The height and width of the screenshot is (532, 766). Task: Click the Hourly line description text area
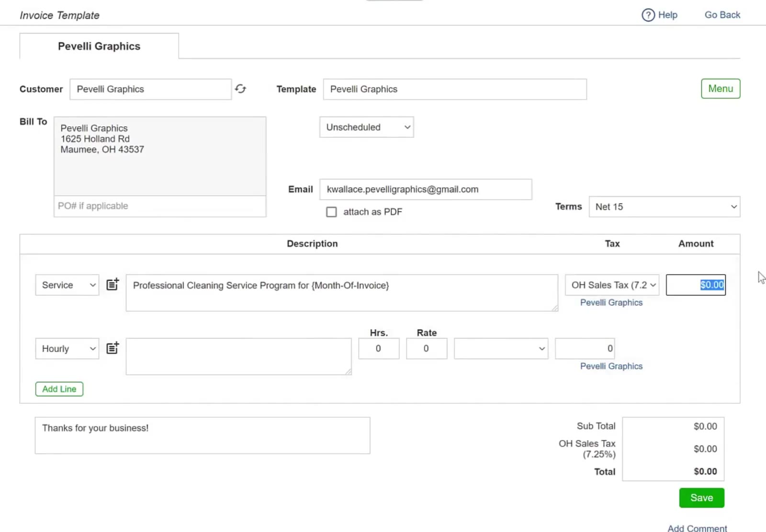tap(238, 356)
